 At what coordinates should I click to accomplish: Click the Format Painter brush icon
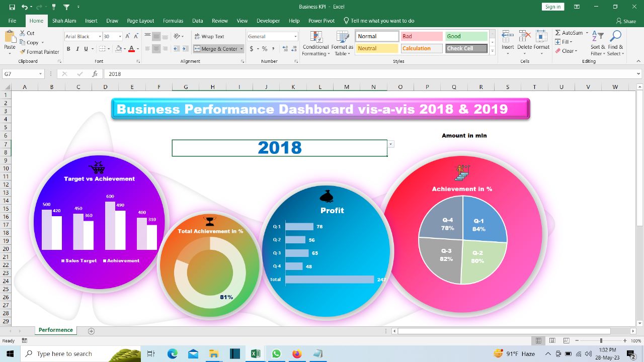tap(23, 52)
